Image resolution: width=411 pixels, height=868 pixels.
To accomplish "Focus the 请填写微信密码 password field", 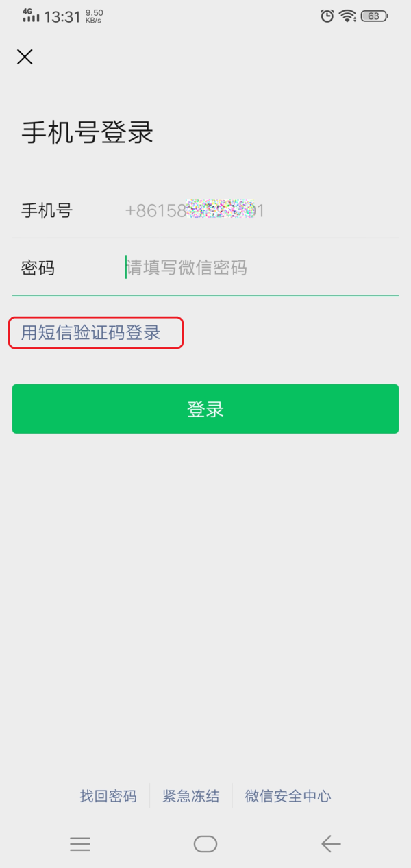I will (x=260, y=267).
